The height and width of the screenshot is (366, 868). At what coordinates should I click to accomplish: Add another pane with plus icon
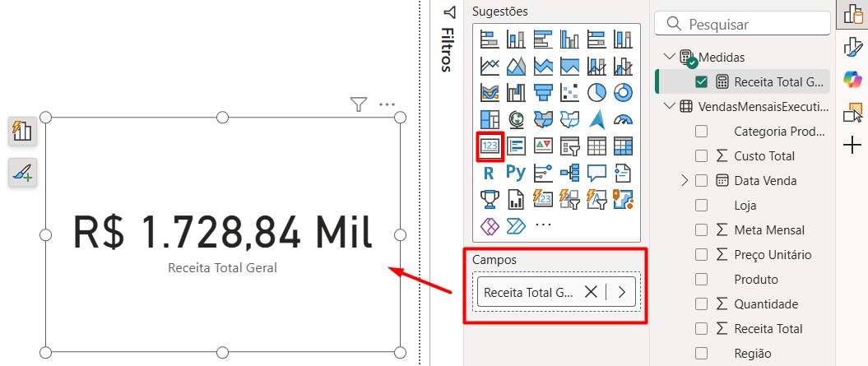853,146
